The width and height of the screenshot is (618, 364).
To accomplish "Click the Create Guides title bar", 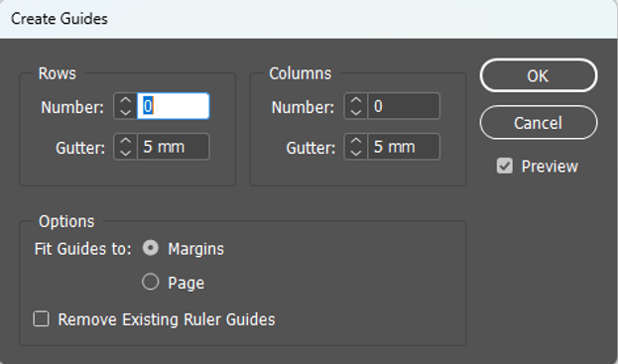I will point(309,19).
